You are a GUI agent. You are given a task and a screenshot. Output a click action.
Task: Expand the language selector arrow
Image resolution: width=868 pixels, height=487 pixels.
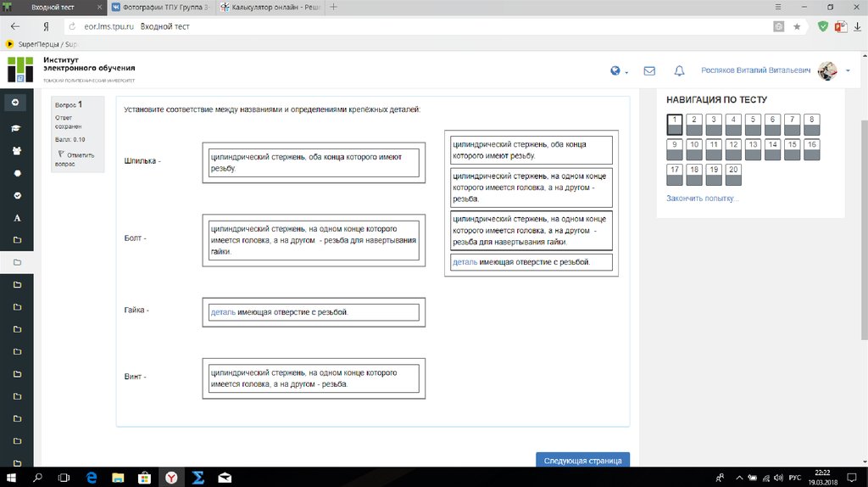626,73
